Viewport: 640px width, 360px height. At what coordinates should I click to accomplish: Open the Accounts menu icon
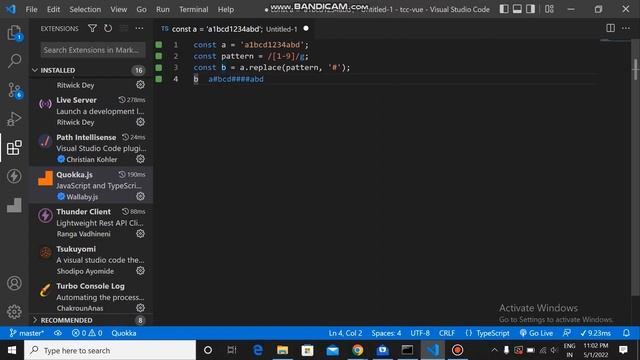tap(14, 283)
